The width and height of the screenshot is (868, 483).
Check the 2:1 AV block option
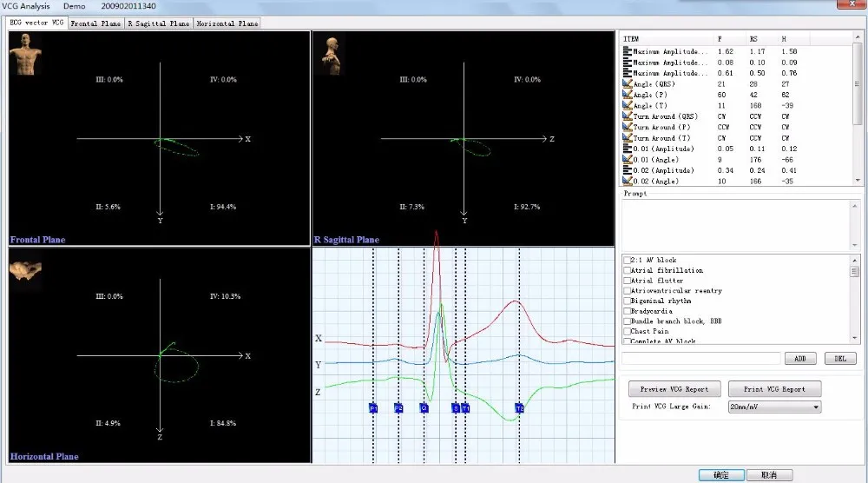pyautogui.click(x=627, y=261)
